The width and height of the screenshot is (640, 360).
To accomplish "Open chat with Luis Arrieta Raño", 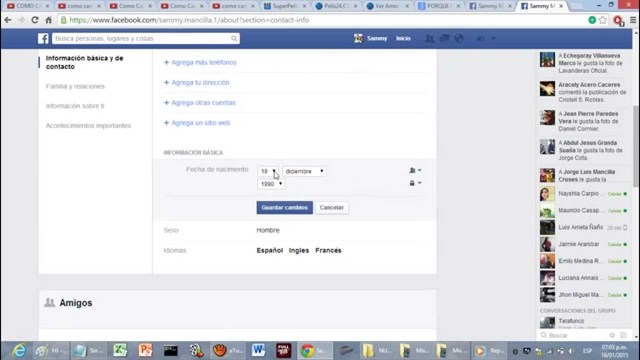I will coord(583,227).
